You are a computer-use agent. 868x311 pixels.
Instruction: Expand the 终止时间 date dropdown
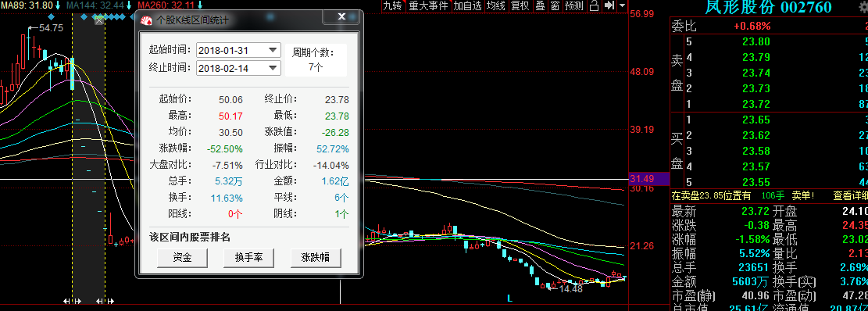273,68
